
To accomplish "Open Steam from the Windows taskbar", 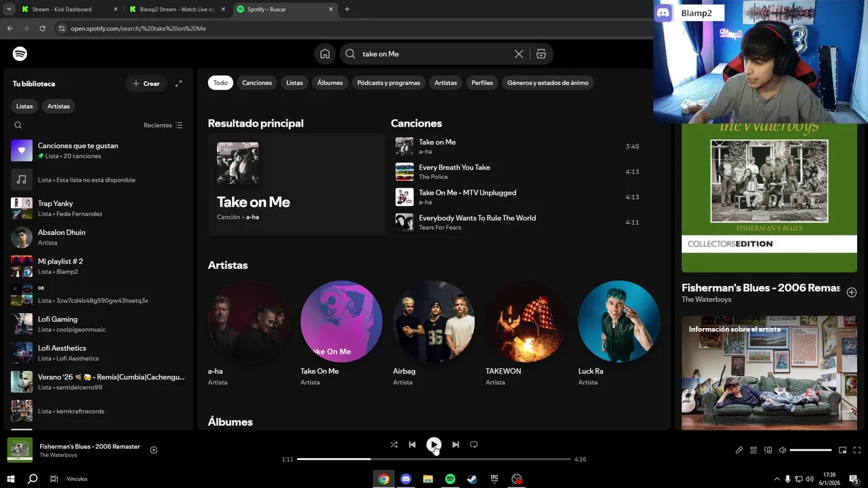I will 472,479.
